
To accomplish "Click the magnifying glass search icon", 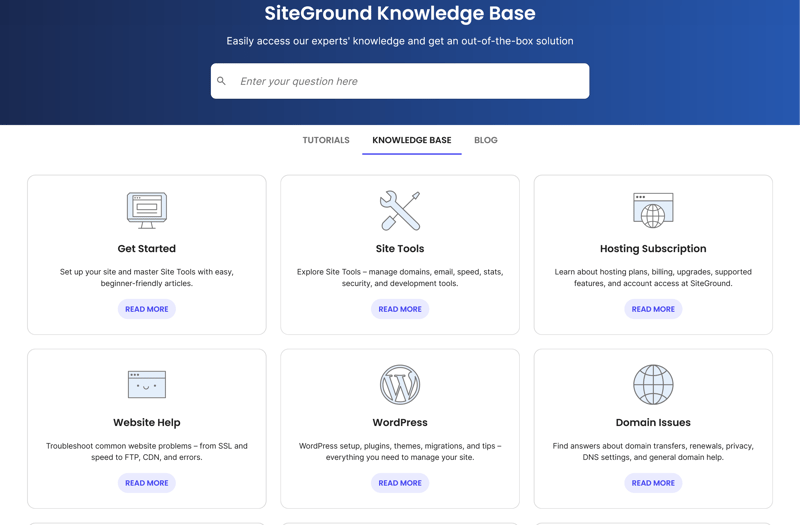I will point(221,81).
